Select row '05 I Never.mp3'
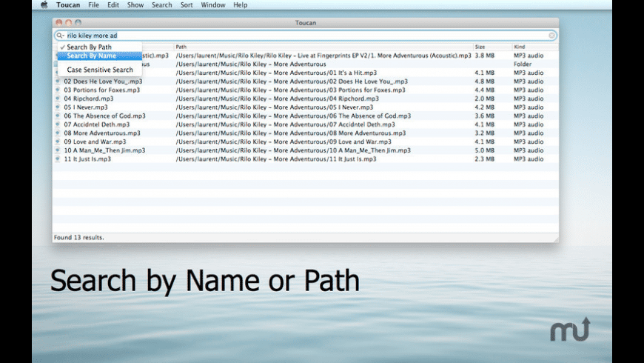The height and width of the screenshot is (363, 644). (306, 107)
